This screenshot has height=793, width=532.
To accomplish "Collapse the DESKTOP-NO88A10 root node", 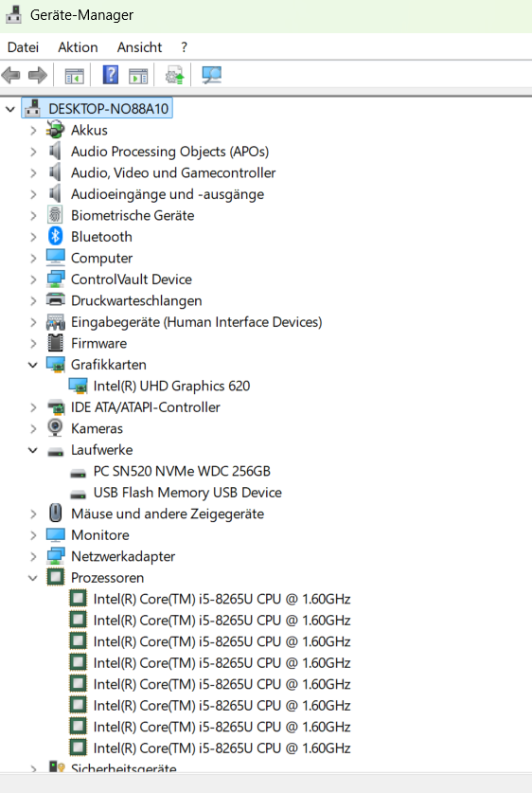I will click(10, 109).
